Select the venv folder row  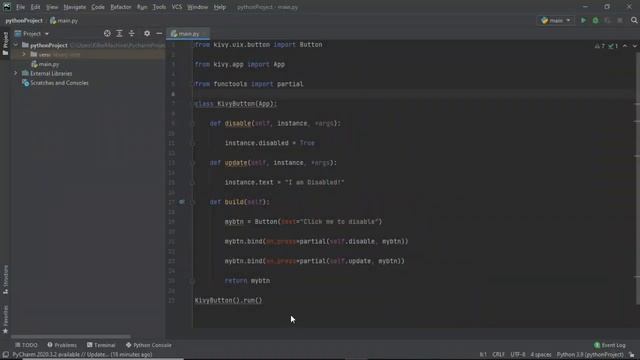[x=88, y=54]
